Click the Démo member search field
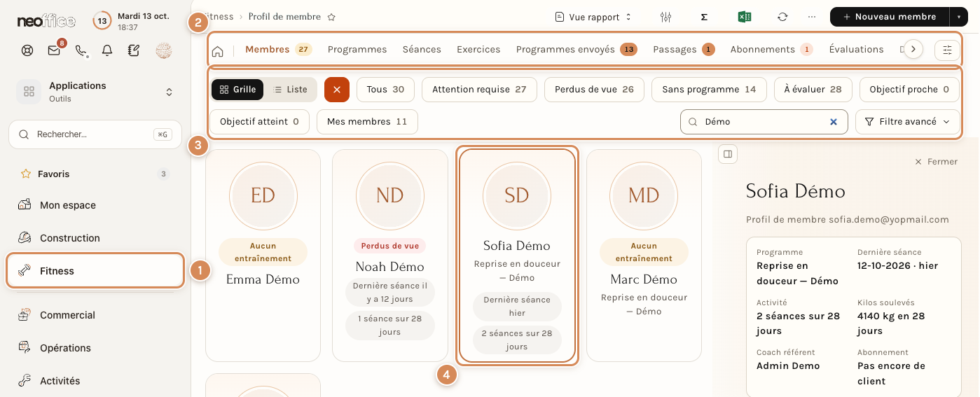This screenshot has width=980, height=397. tap(764, 122)
